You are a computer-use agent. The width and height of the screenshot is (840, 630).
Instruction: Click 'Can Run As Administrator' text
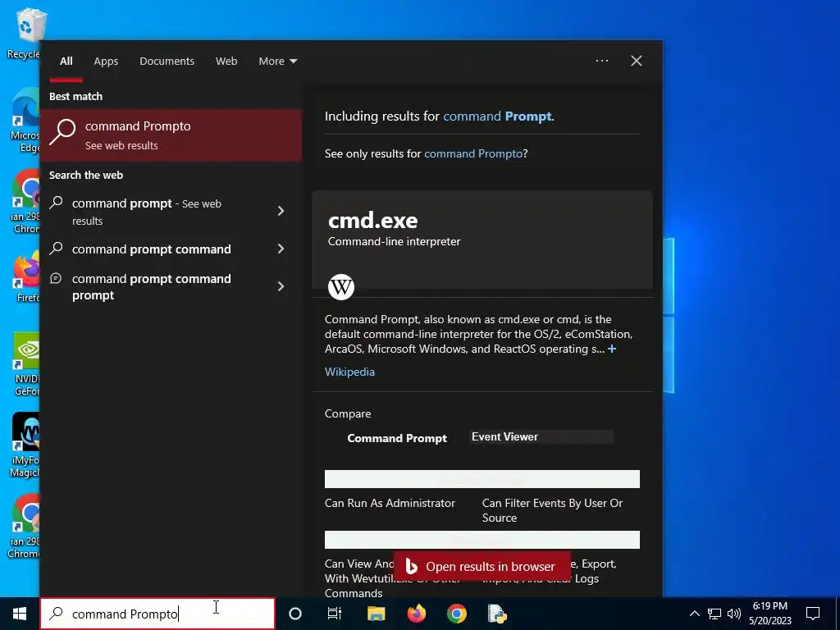pyautogui.click(x=390, y=503)
